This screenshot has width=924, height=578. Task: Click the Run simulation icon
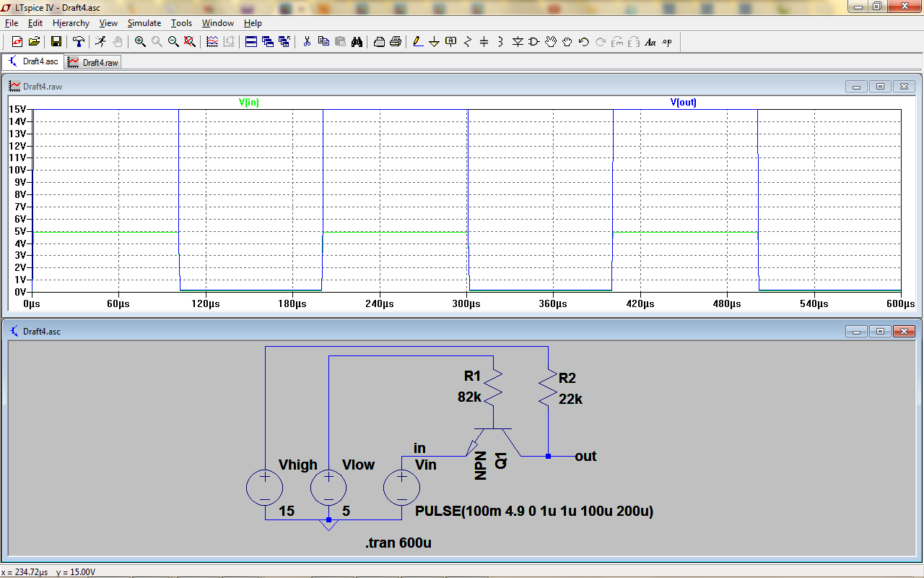click(101, 42)
